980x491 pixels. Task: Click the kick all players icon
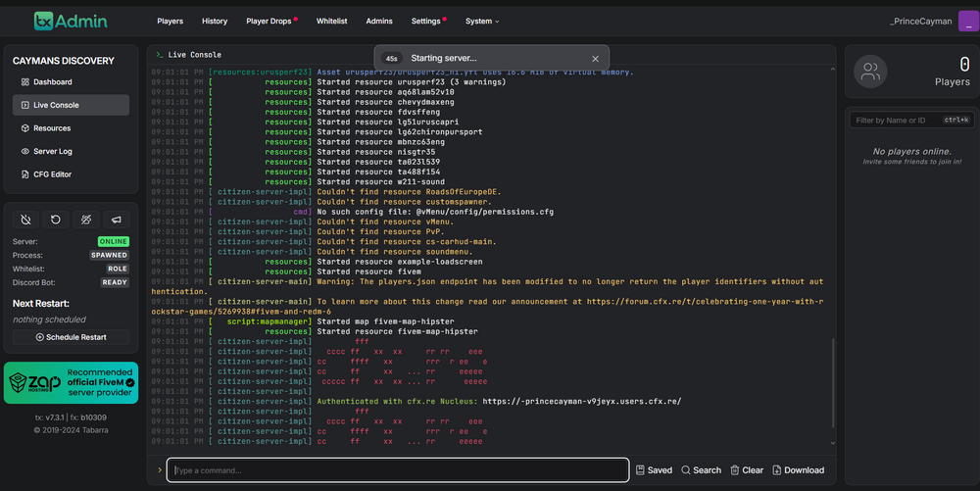tap(86, 220)
